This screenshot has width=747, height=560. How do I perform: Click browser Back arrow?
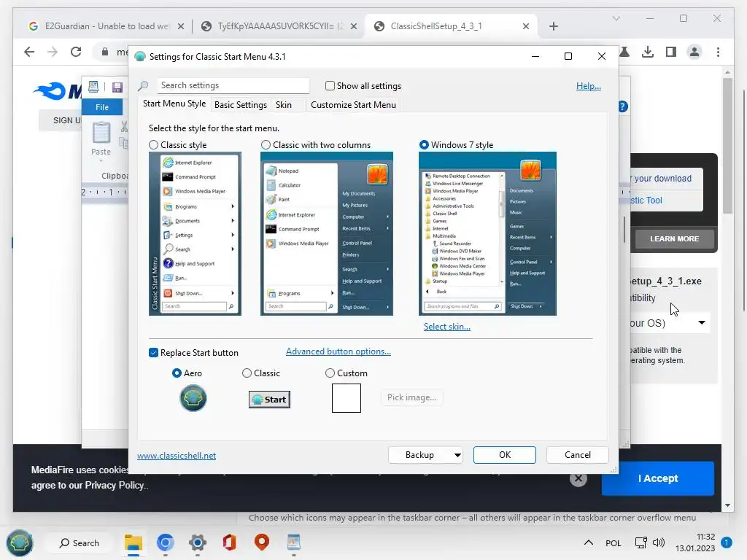[x=29, y=52]
